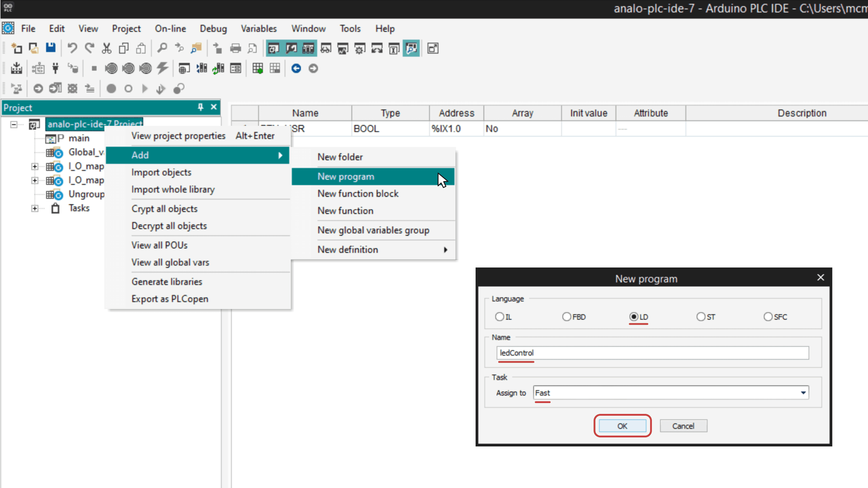Screen dimensions: 868x488
Task: Open the On-line menu
Action: tap(171, 28)
